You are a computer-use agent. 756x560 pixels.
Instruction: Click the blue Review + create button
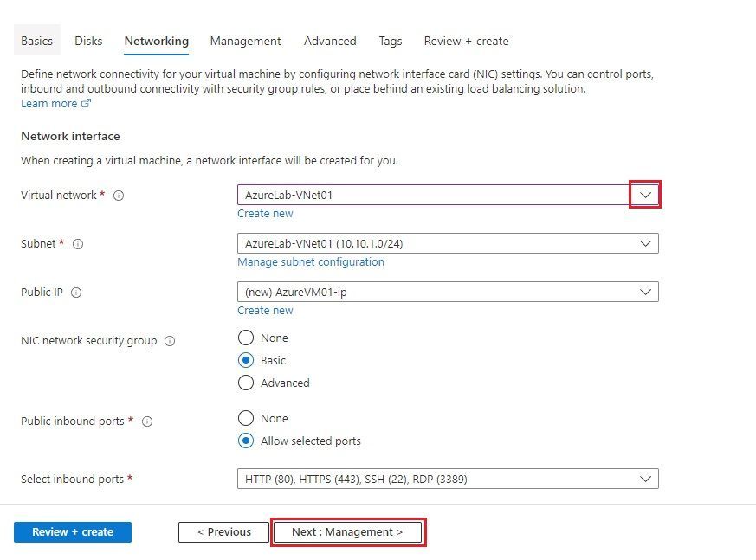(73, 532)
